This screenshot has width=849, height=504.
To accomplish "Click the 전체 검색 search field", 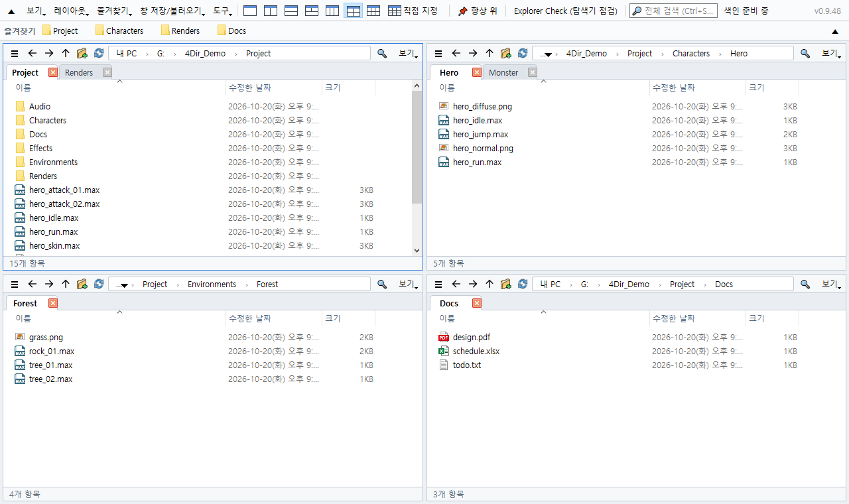I will (x=673, y=11).
